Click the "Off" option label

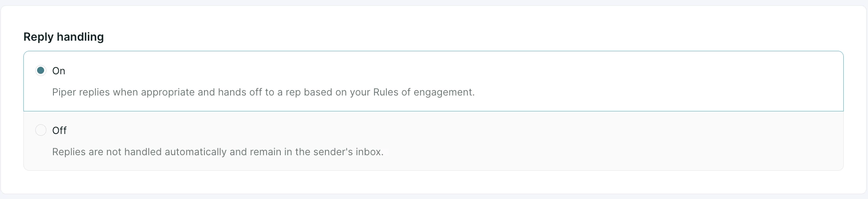59,130
